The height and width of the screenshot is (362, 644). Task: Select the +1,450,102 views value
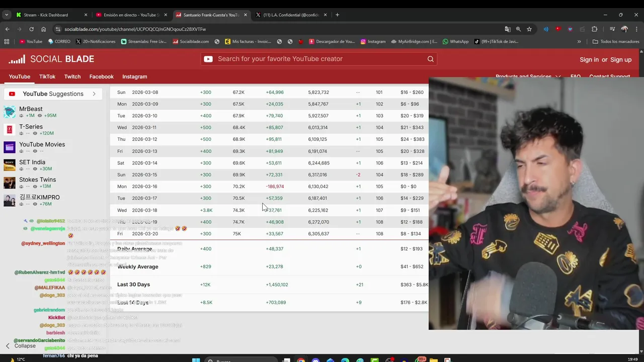pyautogui.click(x=277, y=285)
